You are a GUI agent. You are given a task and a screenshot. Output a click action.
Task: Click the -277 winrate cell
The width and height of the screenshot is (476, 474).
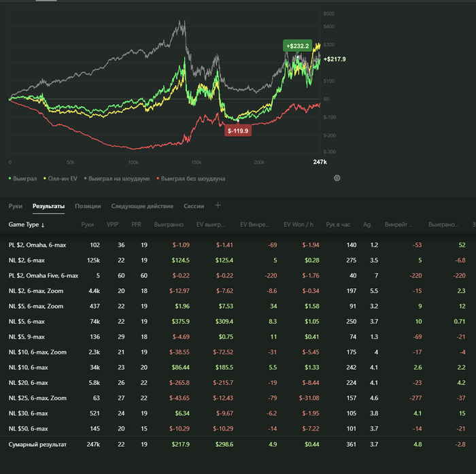[415, 398]
